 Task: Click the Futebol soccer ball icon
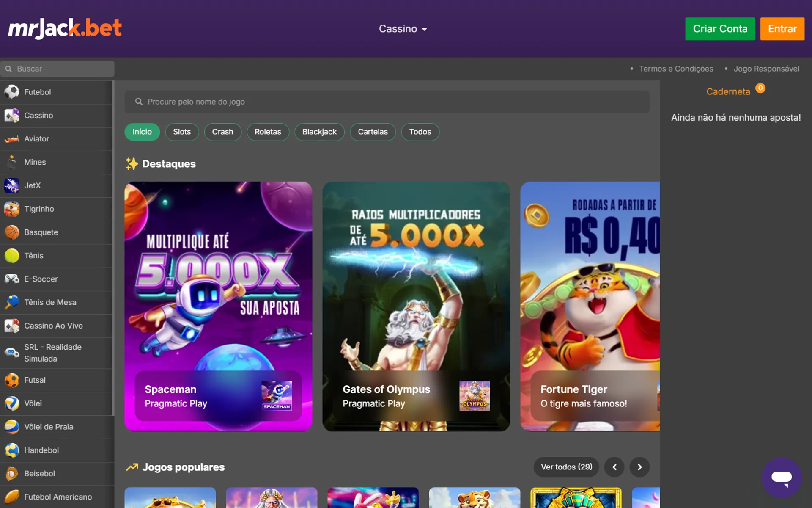click(12, 92)
